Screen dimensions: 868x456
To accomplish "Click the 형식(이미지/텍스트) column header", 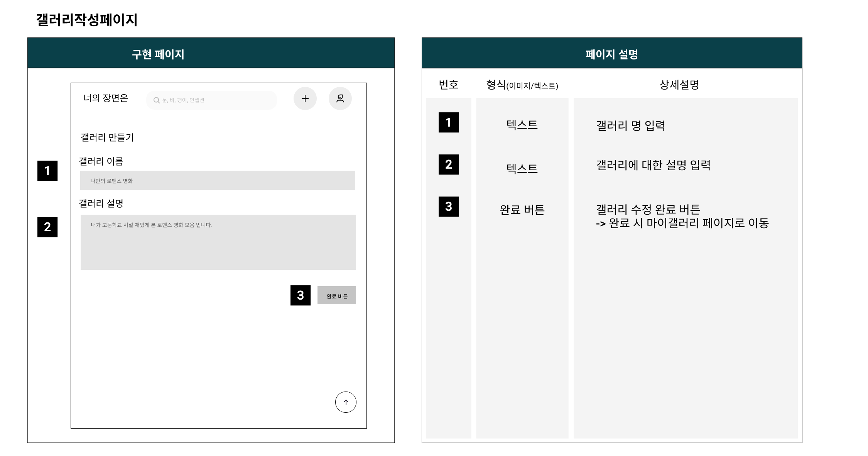I will 522,85.
